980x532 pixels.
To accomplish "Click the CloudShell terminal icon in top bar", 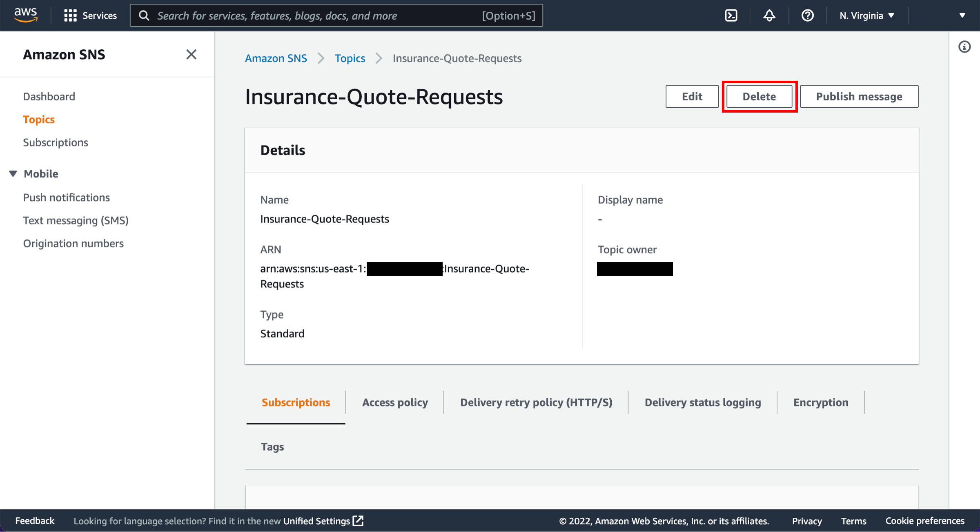I will 732,16.
